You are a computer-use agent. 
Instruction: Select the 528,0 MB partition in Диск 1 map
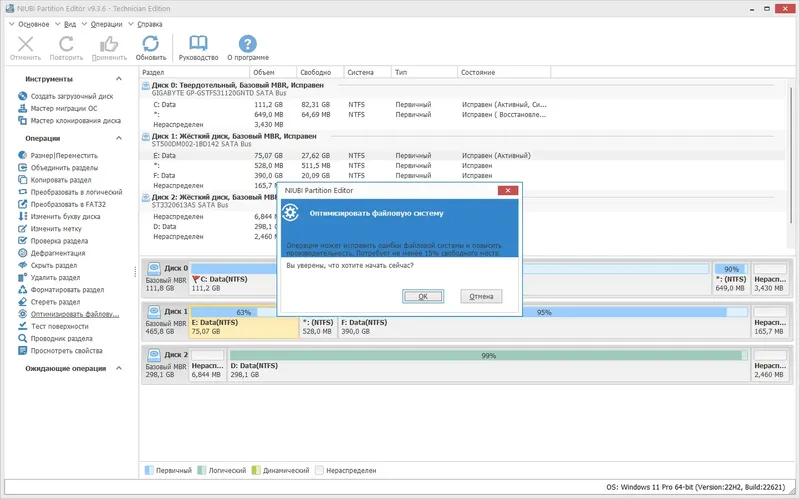[318, 321]
